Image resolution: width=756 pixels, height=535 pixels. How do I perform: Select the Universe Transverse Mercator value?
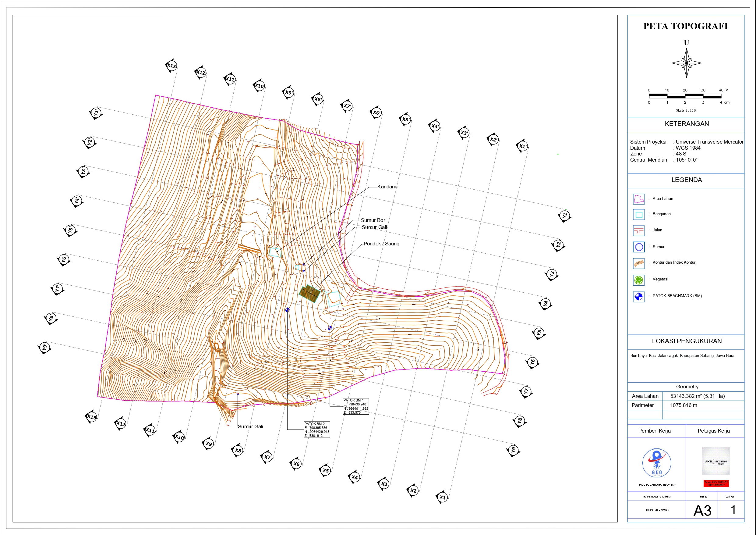(710, 142)
